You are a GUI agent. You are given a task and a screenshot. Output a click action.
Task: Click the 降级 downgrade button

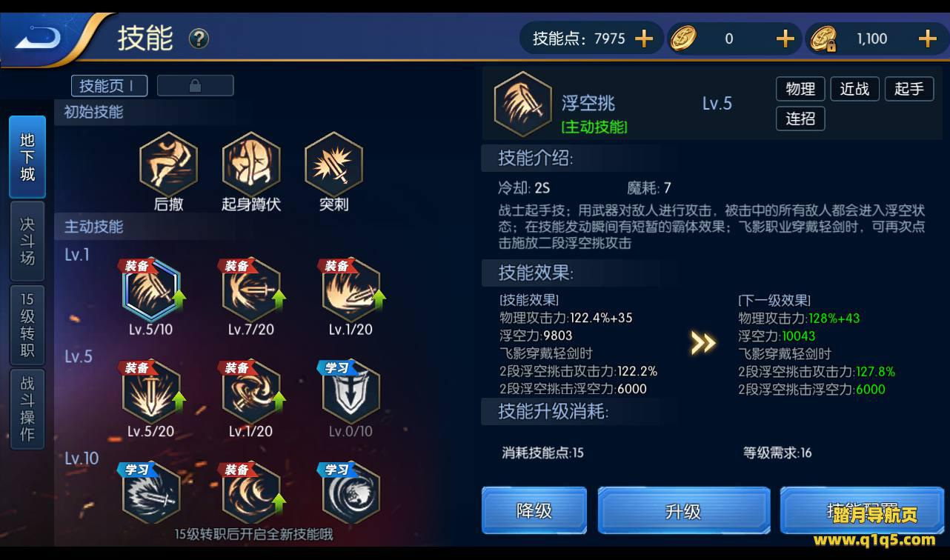534,510
